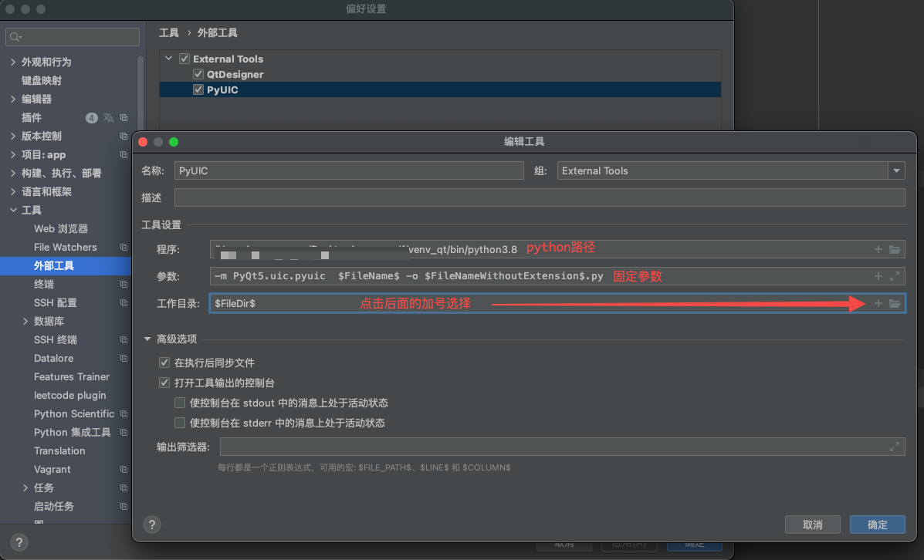Image resolution: width=924 pixels, height=560 pixels.
Task: Click the plus macro icon in 参数 field
Action: click(x=878, y=276)
